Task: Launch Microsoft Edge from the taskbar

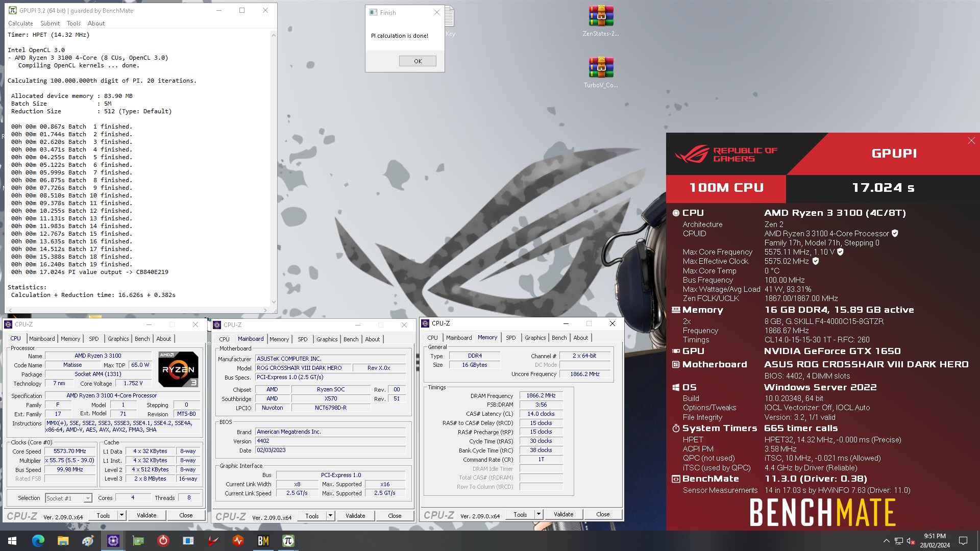Action: pos(38,541)
